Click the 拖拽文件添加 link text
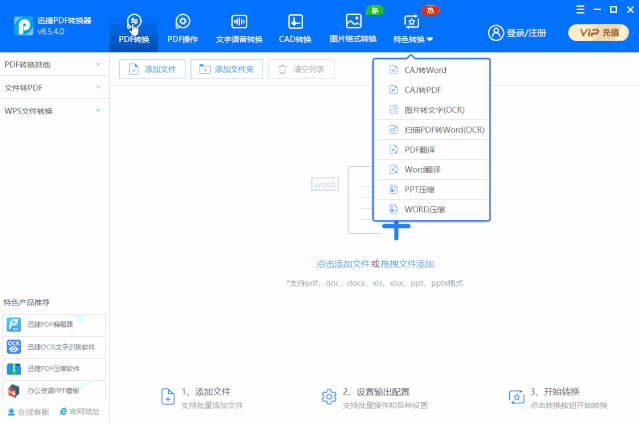 (407, 264)
